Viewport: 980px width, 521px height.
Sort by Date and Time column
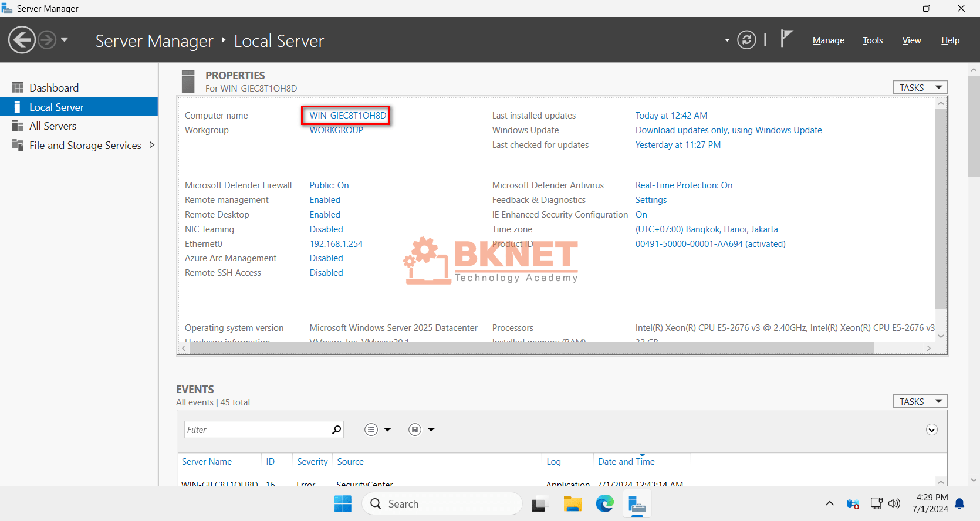click(626, 462)
